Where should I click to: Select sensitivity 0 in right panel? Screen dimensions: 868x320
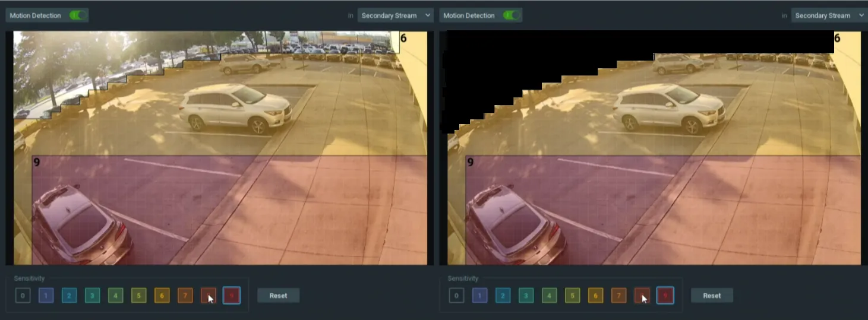(456, 295)
